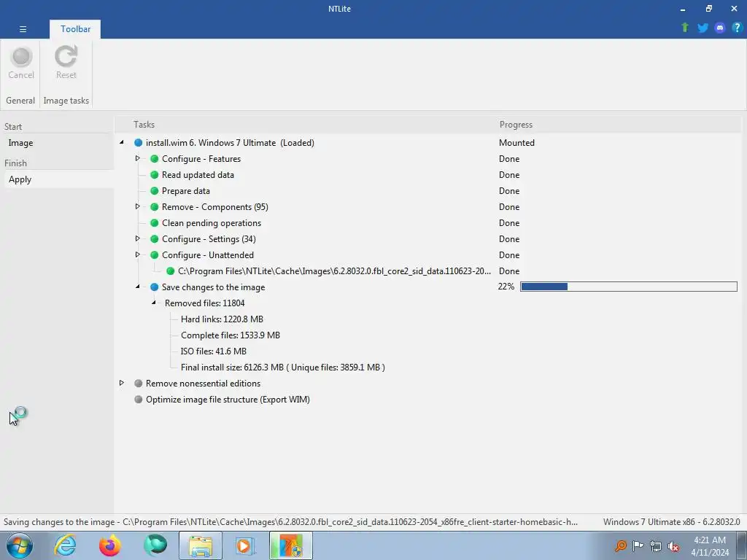Click green status dot for Remove - Components
747x560 pixels.
(155, 207)
